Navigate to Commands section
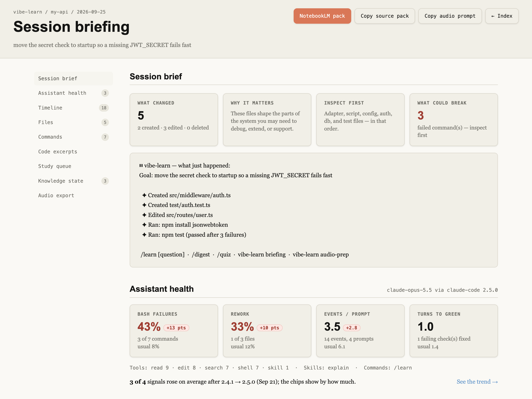The image size is (532, 399). pyautogui.click(x=73, y=137)
